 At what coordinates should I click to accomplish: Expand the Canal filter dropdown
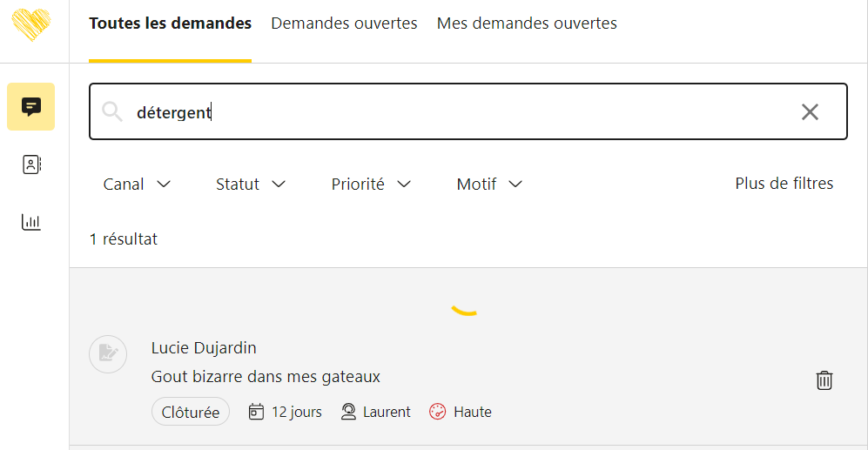pyautogui.click(x=137, y=184)
